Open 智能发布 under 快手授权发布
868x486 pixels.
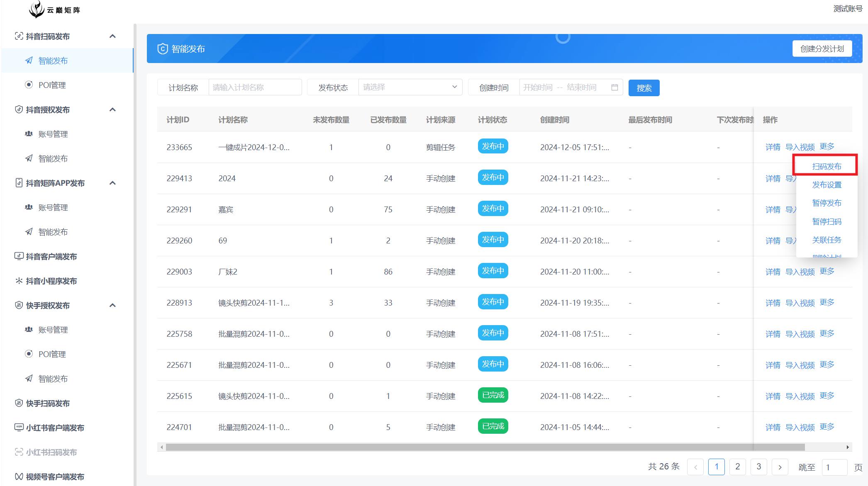(53, 379)
